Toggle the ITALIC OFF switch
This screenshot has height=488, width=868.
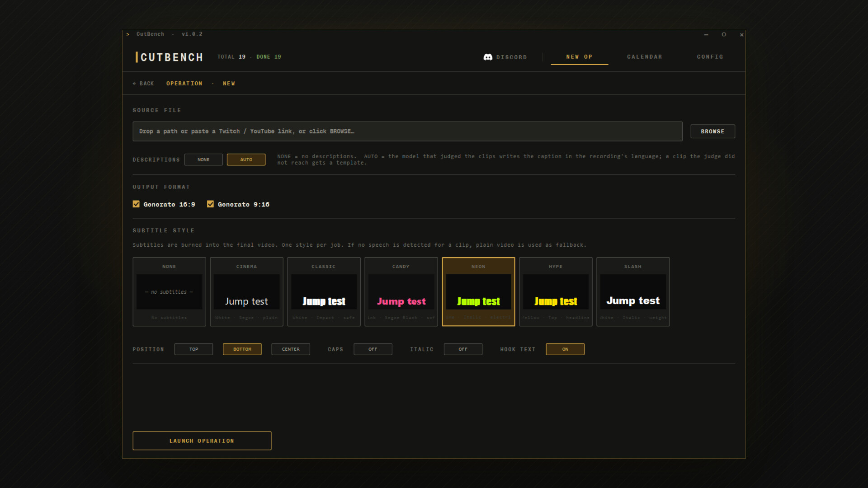point(463,349)
